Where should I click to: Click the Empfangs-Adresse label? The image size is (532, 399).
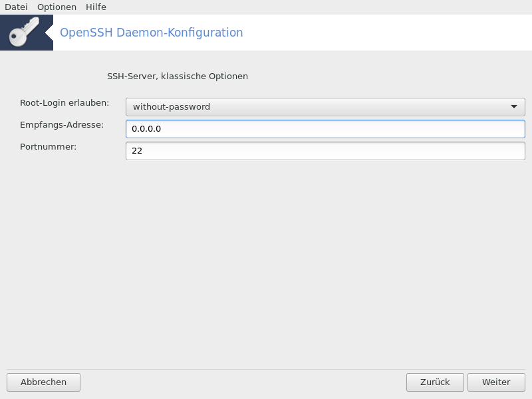pyautogui.click(x=62, y=125)
